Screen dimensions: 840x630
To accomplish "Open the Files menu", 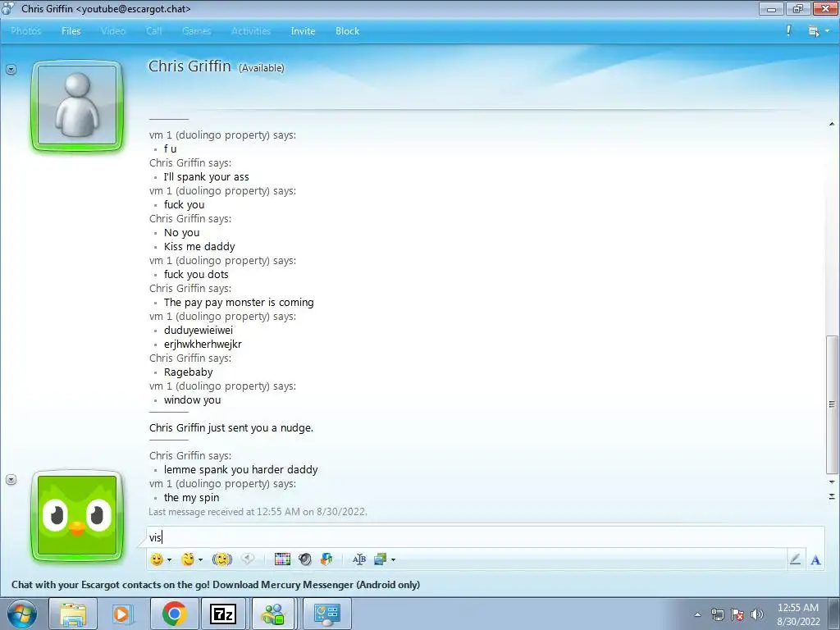I will (71, 31).
